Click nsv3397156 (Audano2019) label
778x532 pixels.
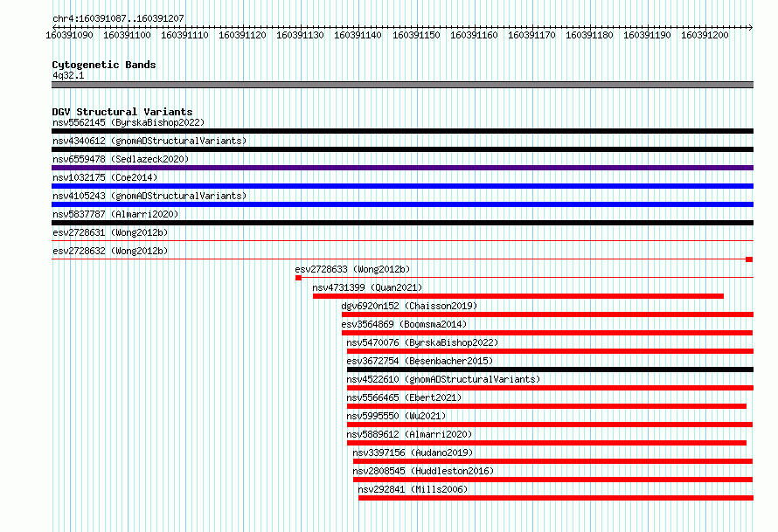tap(413, 453)
